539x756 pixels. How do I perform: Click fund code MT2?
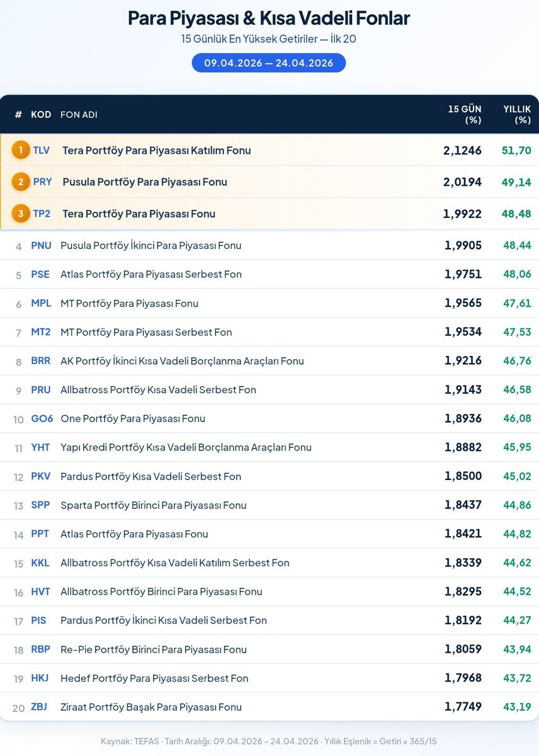[41, 332]
